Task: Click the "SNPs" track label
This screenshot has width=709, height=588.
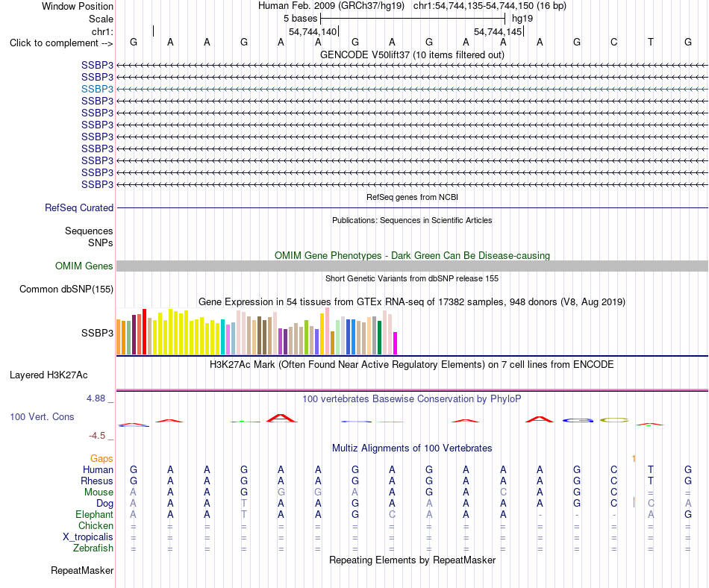Action: 101,243
